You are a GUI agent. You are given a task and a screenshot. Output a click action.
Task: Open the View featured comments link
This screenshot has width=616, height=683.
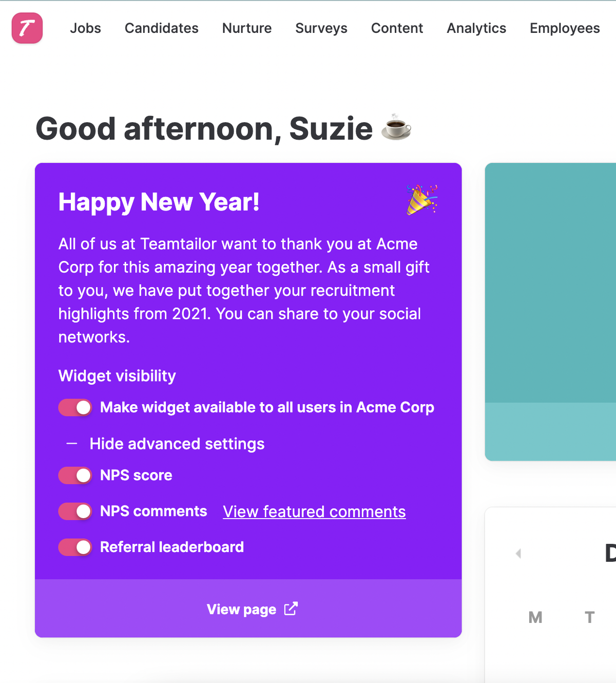coord(314,512)
